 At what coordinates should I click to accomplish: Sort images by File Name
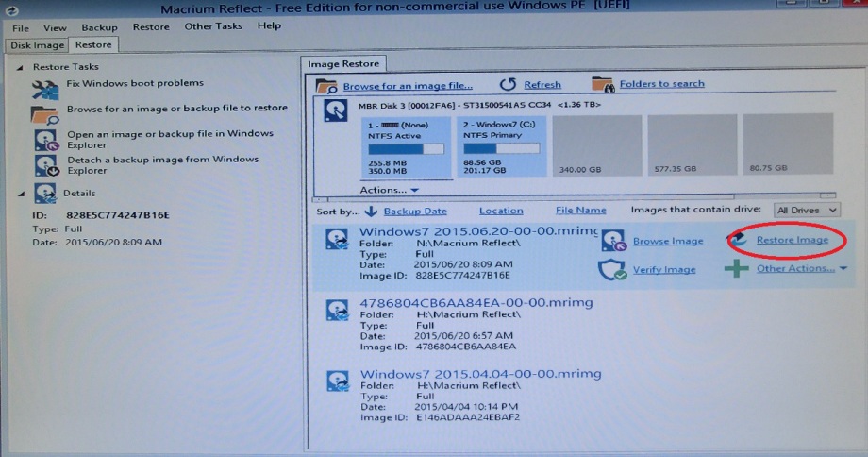point(580,211)
